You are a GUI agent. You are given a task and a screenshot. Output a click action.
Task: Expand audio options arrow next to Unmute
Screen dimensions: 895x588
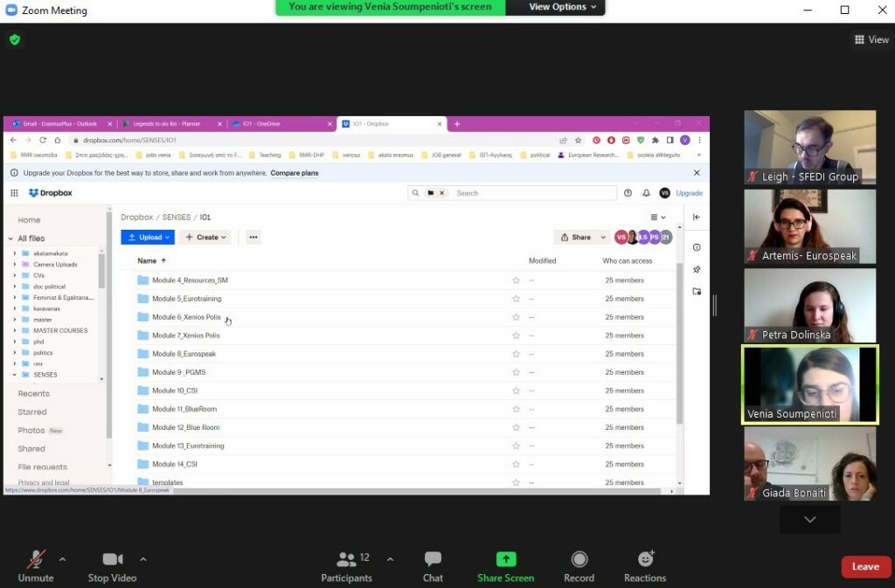pos(62,559)
